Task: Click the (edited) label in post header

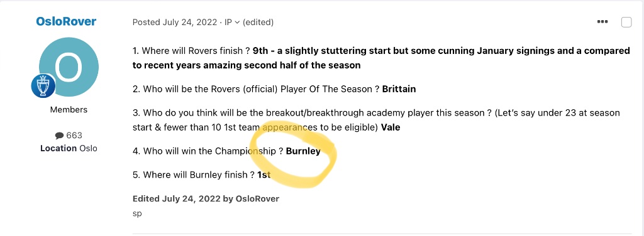Action: click(258, 22)
